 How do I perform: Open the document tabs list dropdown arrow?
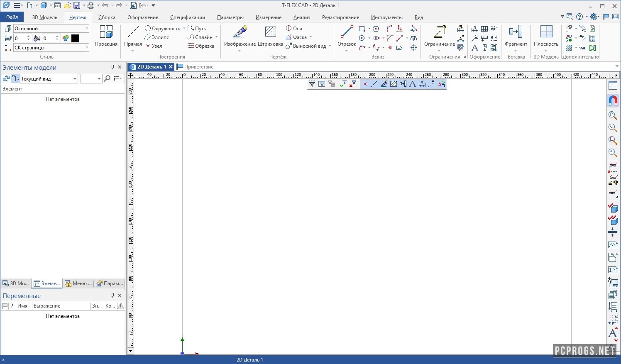617,67
